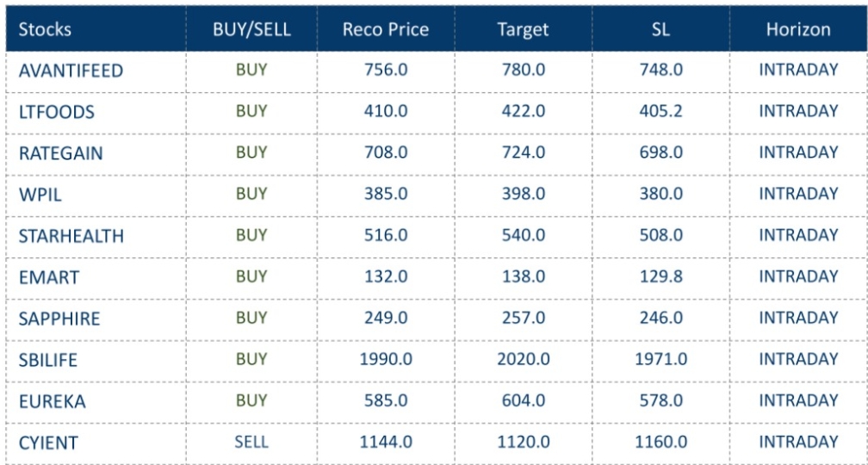Click the EMART stock name
This screenshot has height=465, width=868.
48,277
